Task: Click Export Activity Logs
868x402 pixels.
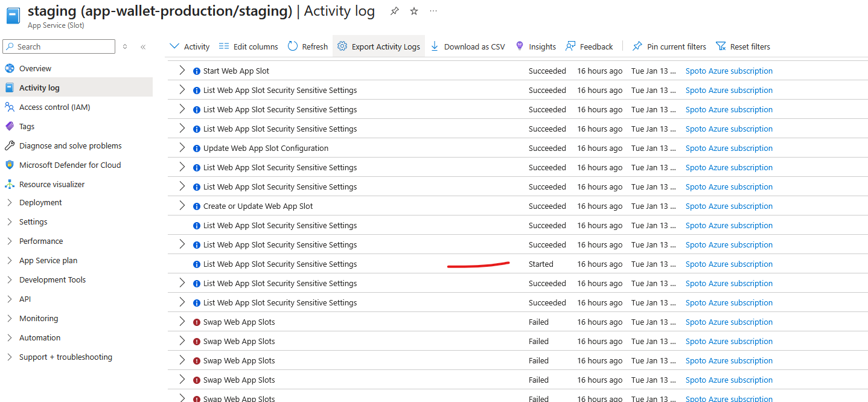Action: click(378, 46)
